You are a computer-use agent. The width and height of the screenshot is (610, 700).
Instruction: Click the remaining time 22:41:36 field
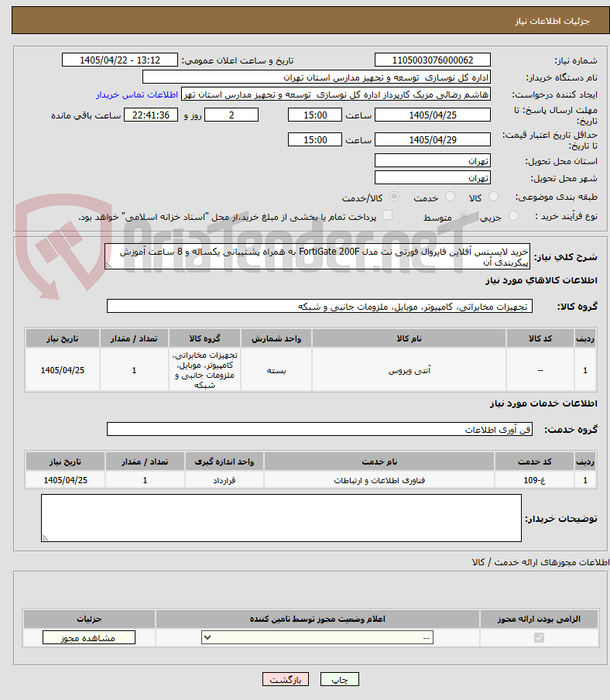coord(151,115)
